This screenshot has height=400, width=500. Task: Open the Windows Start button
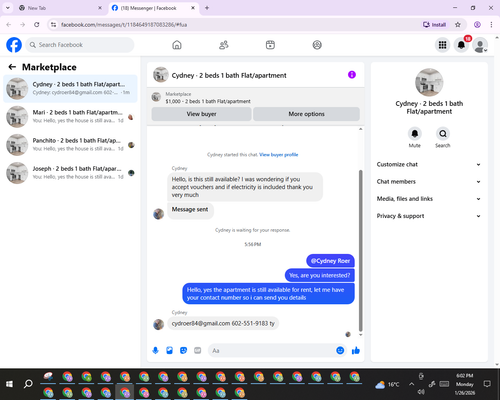(9, 384)
